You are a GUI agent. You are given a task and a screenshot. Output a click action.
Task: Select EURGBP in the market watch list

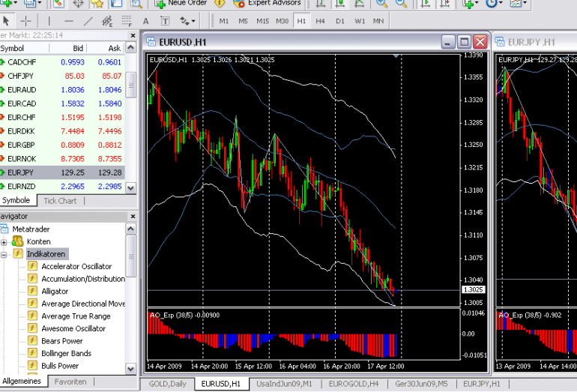point(21,145)
